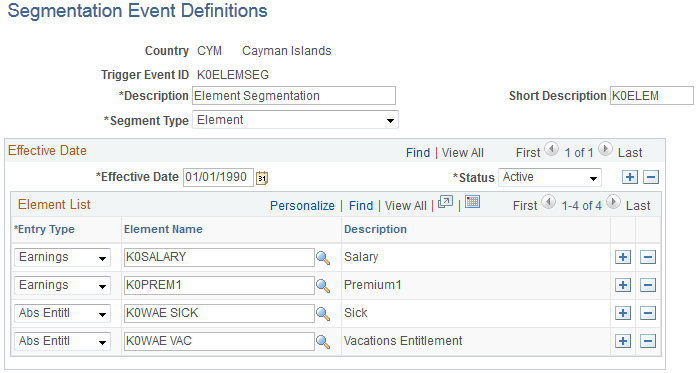Change Entry Type for K0PREM1 row
Image resolution: width=697 pixels, height=373 pixels.
62,285
